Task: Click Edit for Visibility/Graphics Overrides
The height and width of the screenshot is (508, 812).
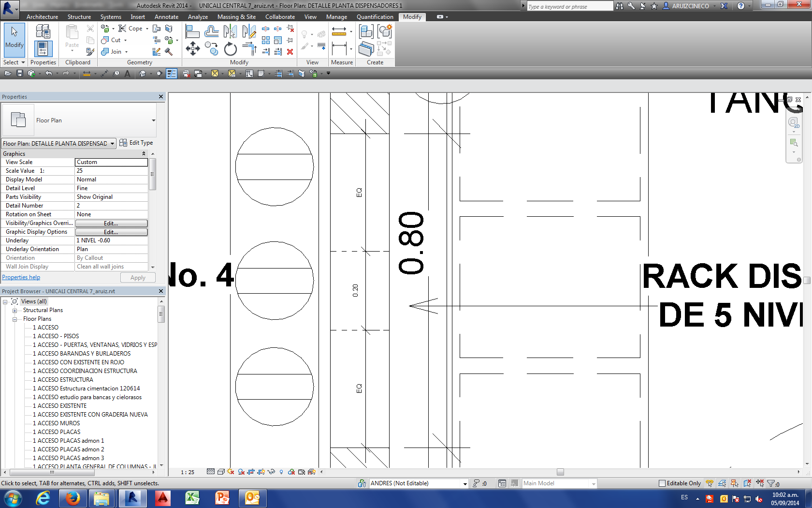Action: point(111,224)
